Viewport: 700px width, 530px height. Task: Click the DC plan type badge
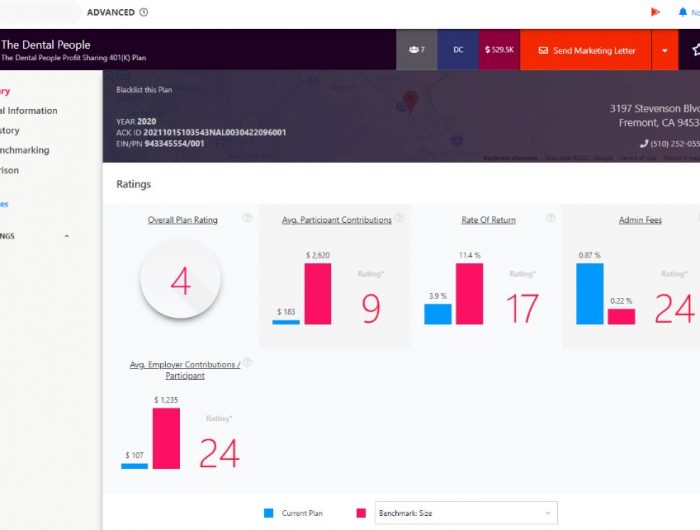click(458, 50)
